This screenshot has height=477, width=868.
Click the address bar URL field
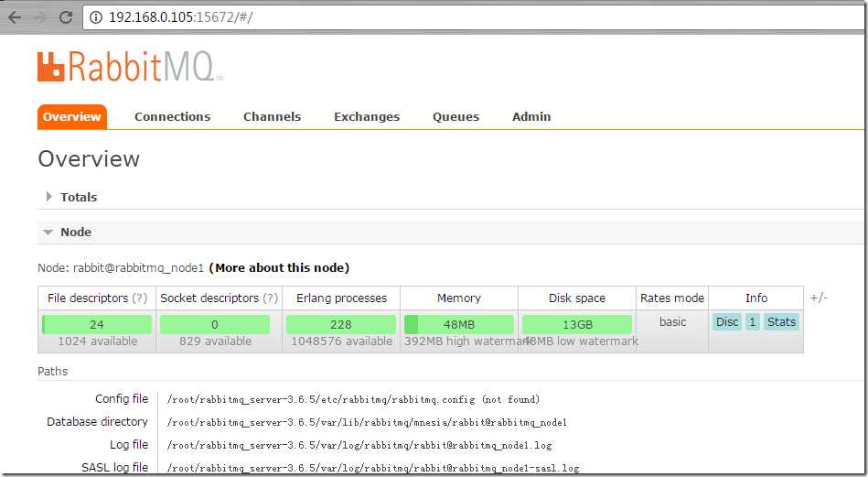[x=473, y=17]
